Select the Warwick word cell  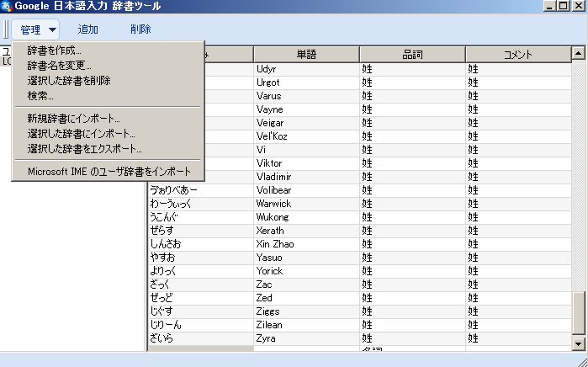[306, 205]
